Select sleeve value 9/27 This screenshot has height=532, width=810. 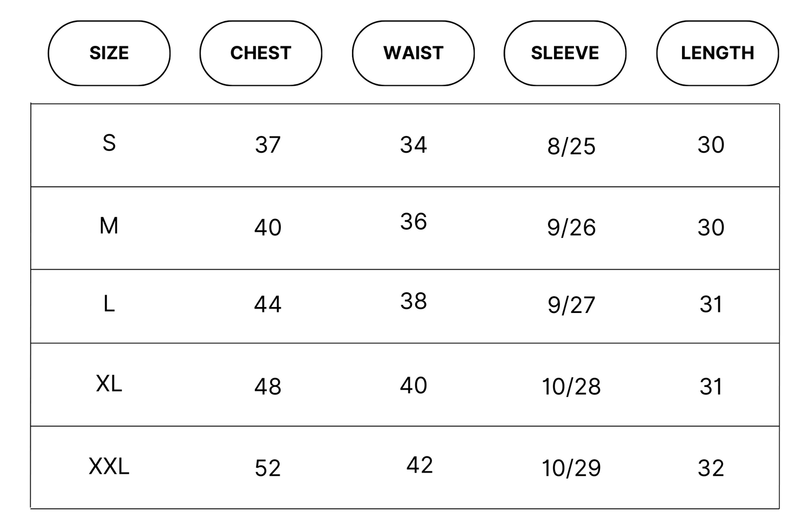[x=571, y=305]
